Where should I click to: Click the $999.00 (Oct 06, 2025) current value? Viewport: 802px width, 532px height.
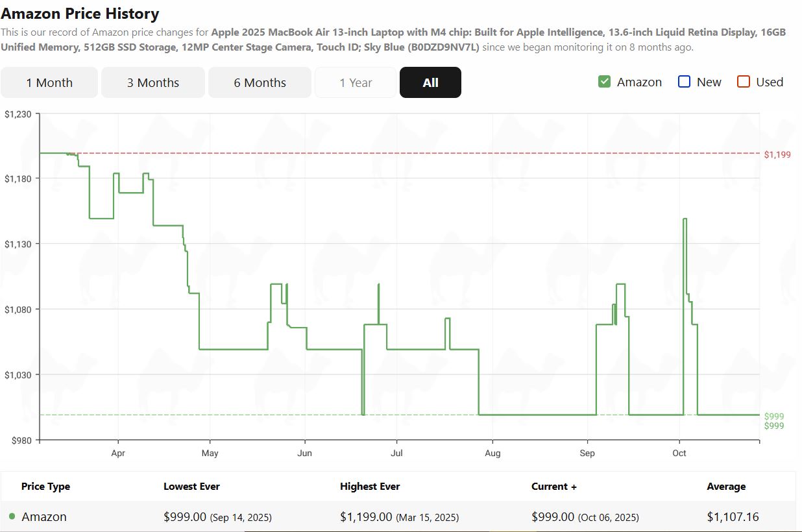click(585, 517)
